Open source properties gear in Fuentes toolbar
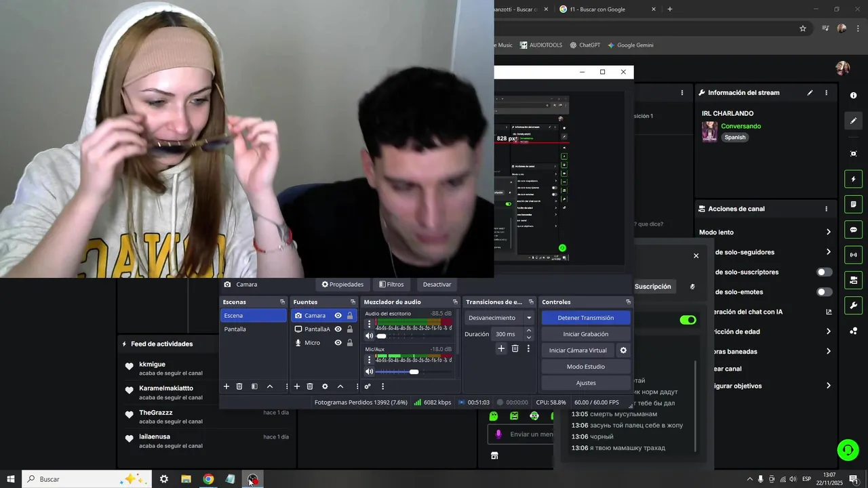868x488 pixels. tap(325, 386)
